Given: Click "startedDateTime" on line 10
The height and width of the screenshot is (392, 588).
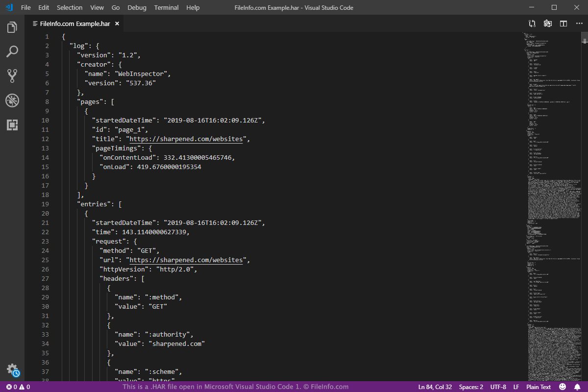Looking at the screenshot, I should click(x=124, y=121).
